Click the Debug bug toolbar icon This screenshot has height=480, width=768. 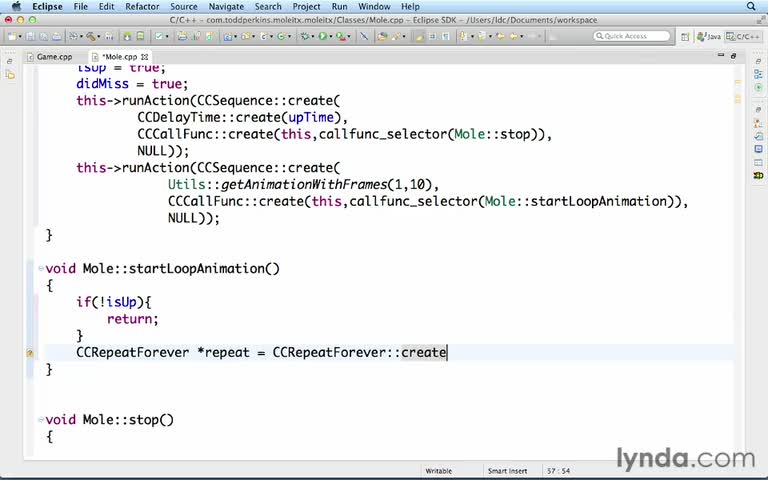(x=305, y=37)
